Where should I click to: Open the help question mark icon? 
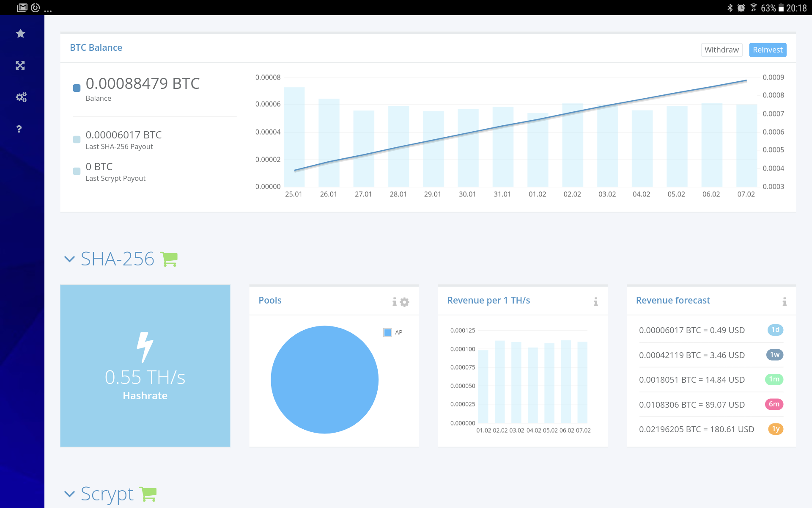19,129
